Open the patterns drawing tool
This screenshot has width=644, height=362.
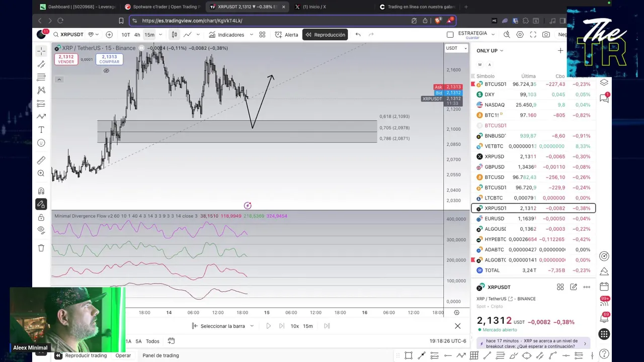pyautogui.click(x=41, y=90)
